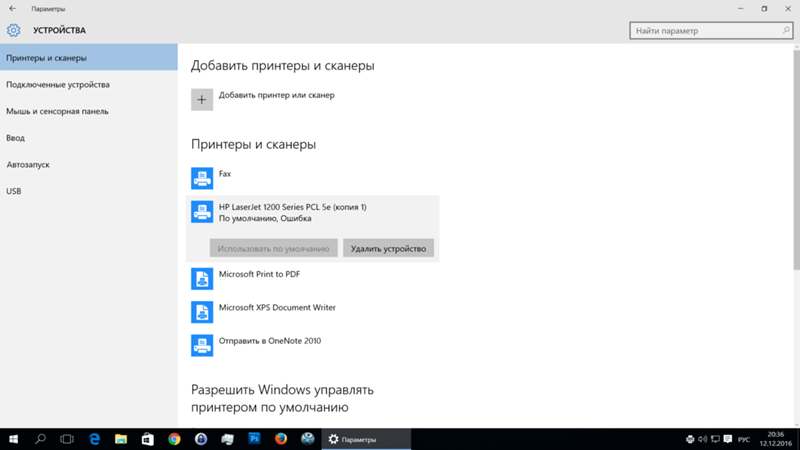The width and height of the screenshot is (800, 450).
Task: Select the OneNote 2010 printer icon
Action: pyautogui.click(x=202, y=345)
